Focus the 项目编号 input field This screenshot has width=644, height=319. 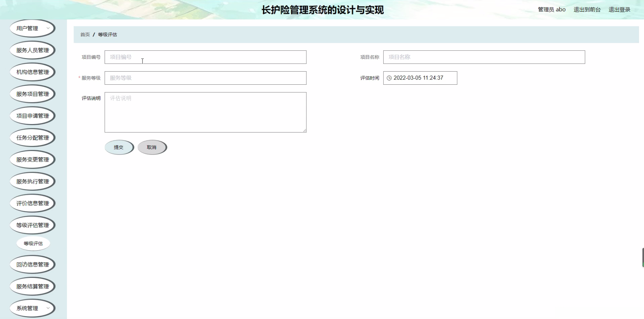point(205,57)
